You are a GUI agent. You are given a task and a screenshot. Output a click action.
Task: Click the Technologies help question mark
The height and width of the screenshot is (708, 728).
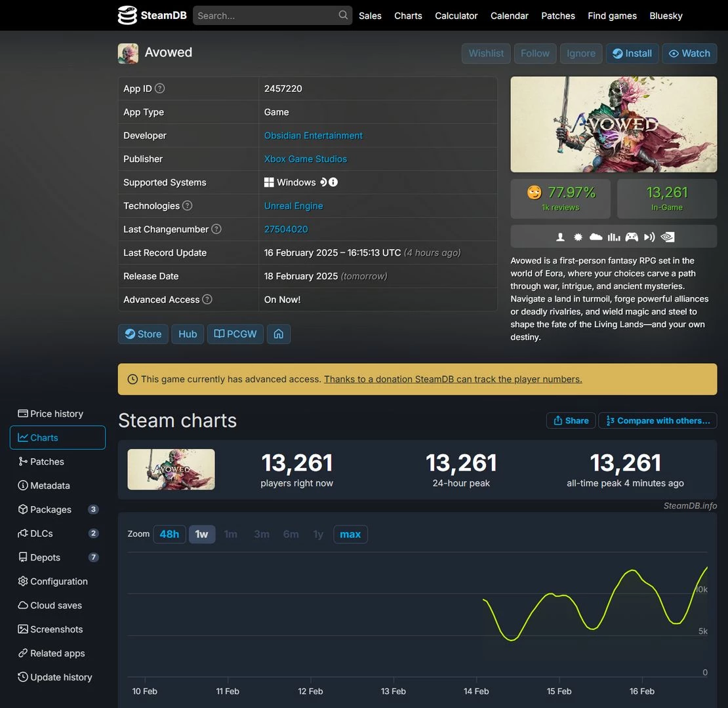[187, 206]
